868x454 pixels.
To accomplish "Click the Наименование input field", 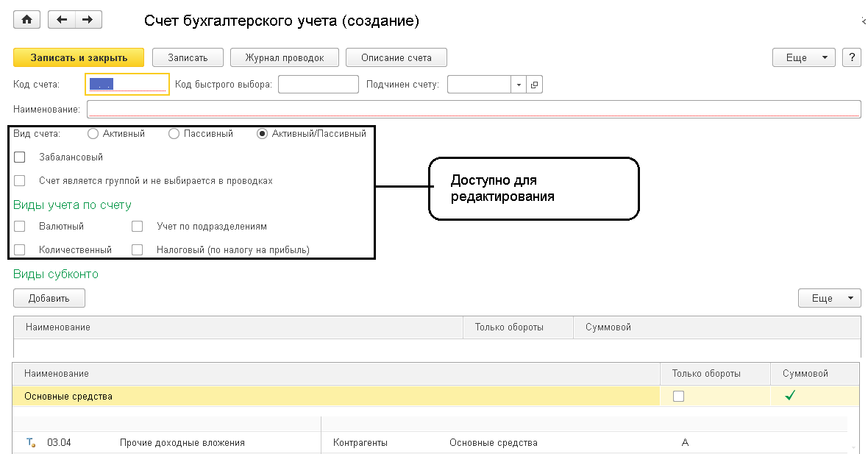I will tap(474, 109).
